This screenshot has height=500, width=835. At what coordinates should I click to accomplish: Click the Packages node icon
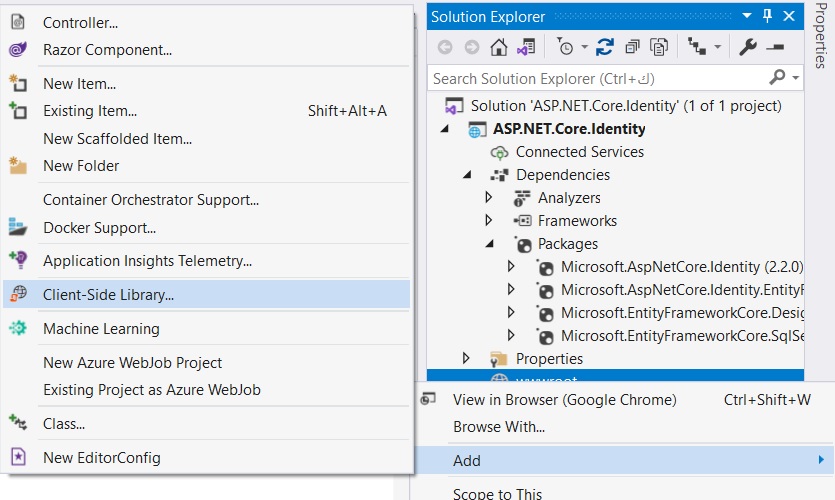click(523, 244)
